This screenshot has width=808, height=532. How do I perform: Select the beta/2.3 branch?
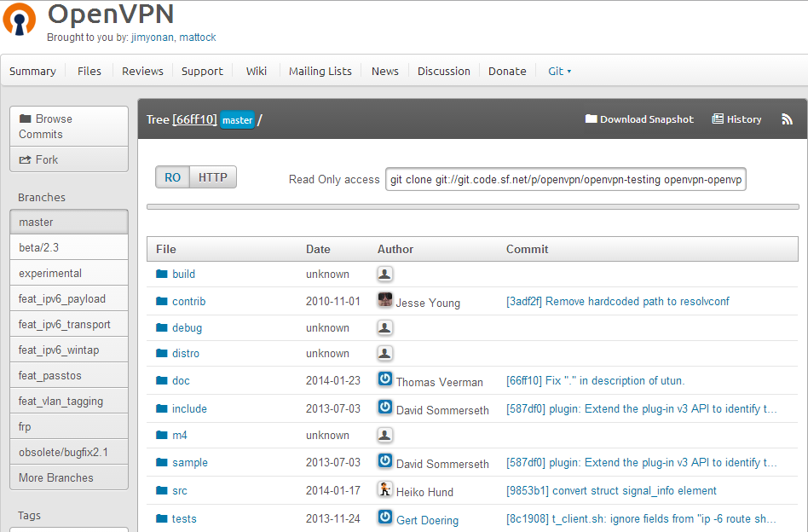[x=69, y=247]
